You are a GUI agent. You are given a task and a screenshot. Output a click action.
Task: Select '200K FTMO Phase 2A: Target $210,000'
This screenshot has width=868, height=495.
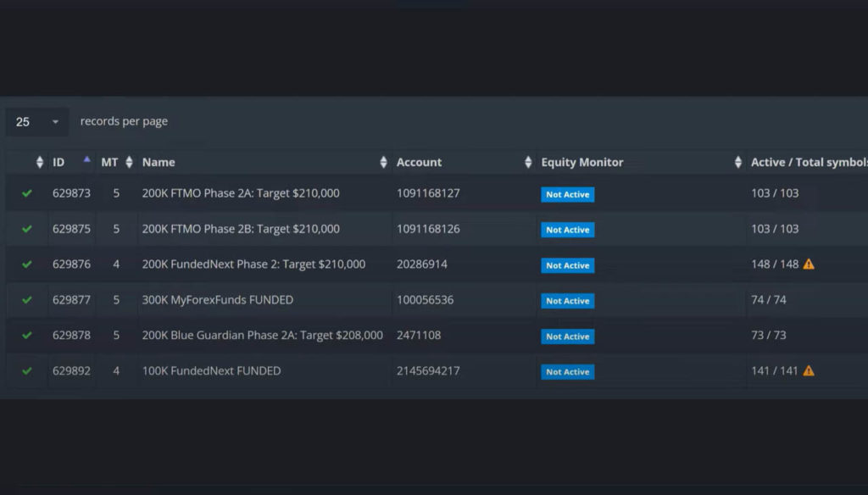[x=241, y=193]
